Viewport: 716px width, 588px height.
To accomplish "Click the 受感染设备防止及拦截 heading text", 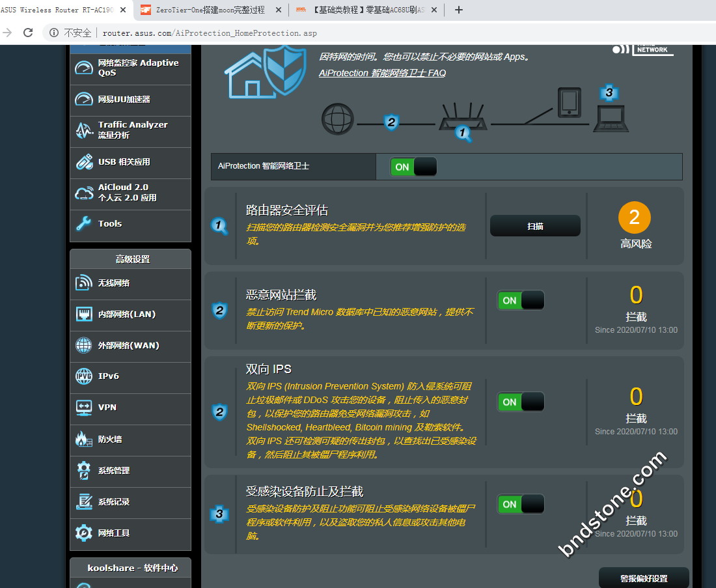I will (x=305, y=492).
